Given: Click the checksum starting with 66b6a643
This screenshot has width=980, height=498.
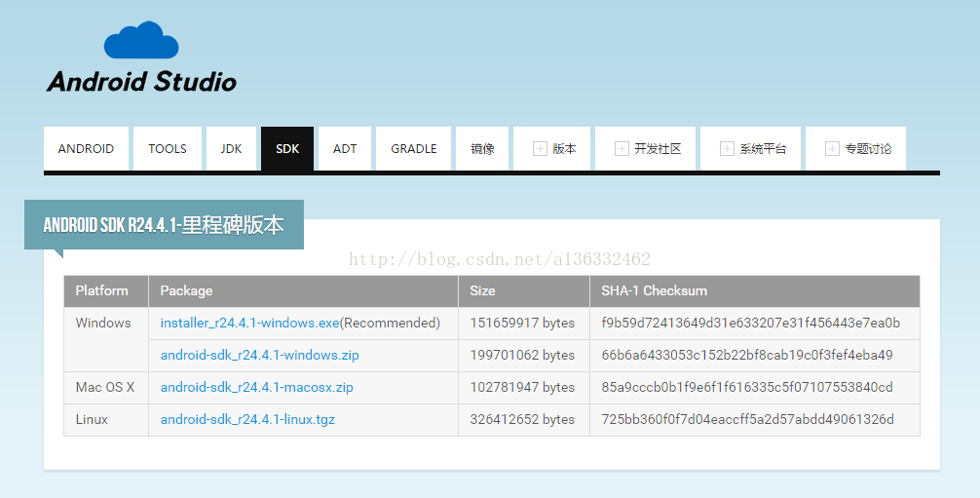Looking at the screenshot, I should tap(747, 355).
